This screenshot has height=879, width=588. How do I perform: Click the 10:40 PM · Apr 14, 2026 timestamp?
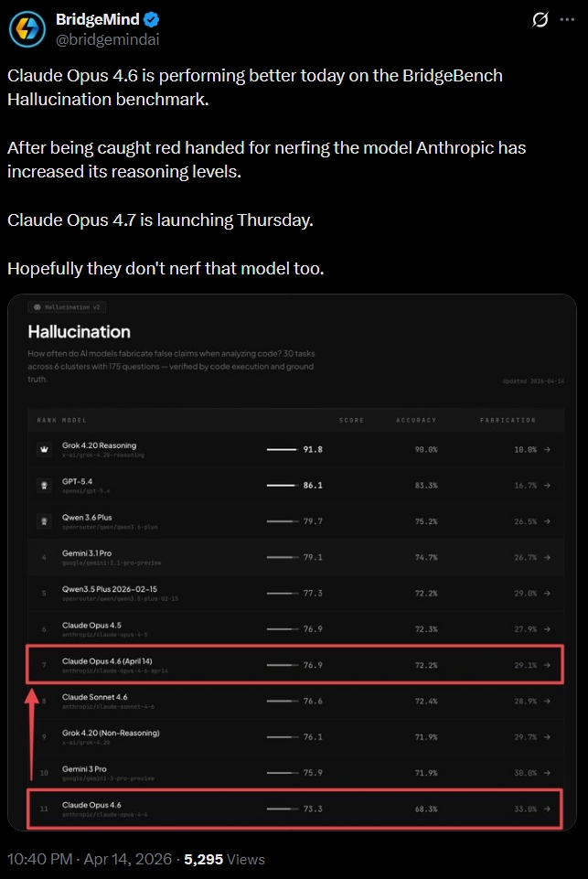click(90, 860)
